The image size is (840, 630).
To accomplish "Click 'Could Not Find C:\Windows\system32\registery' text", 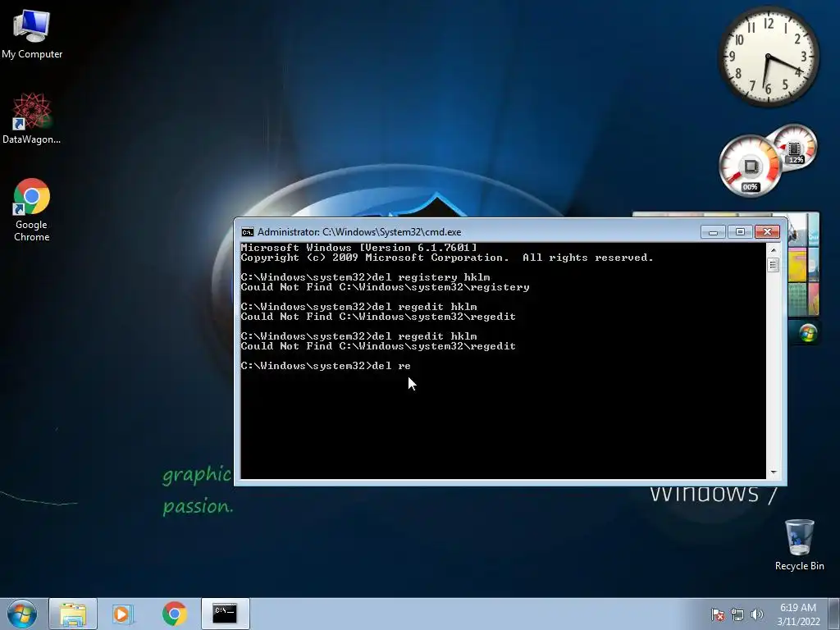I will point(386,287).
